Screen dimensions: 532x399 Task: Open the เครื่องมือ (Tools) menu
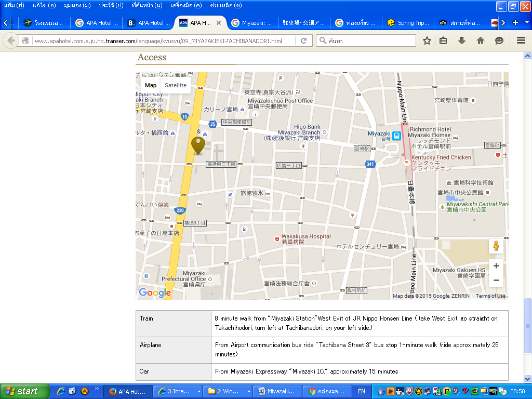(186, 5)
